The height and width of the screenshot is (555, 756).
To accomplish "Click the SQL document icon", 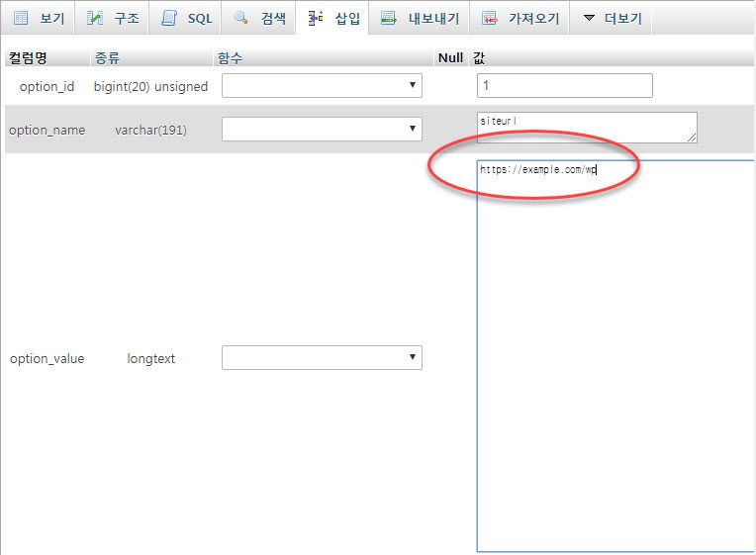I will pos(169,18).
